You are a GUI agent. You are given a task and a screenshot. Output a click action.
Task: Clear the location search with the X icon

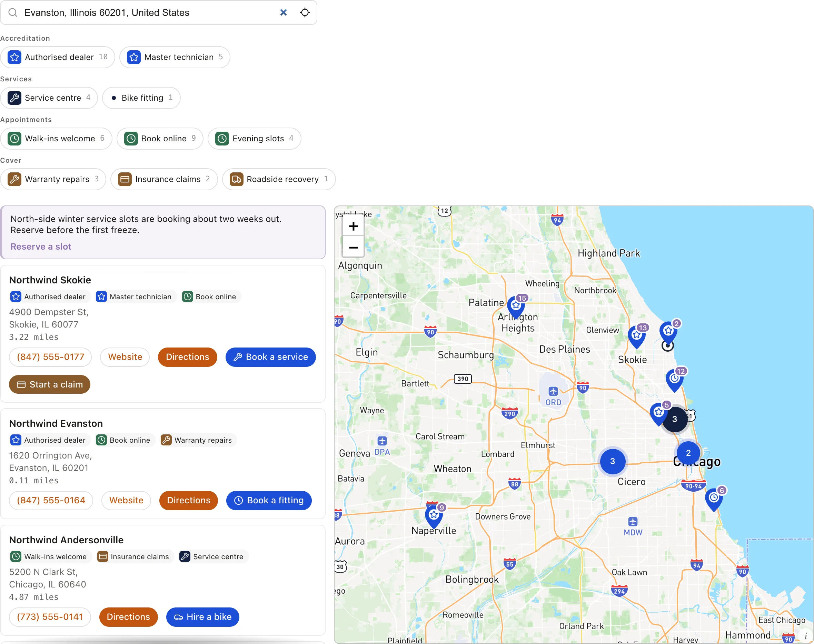point(283,12)
